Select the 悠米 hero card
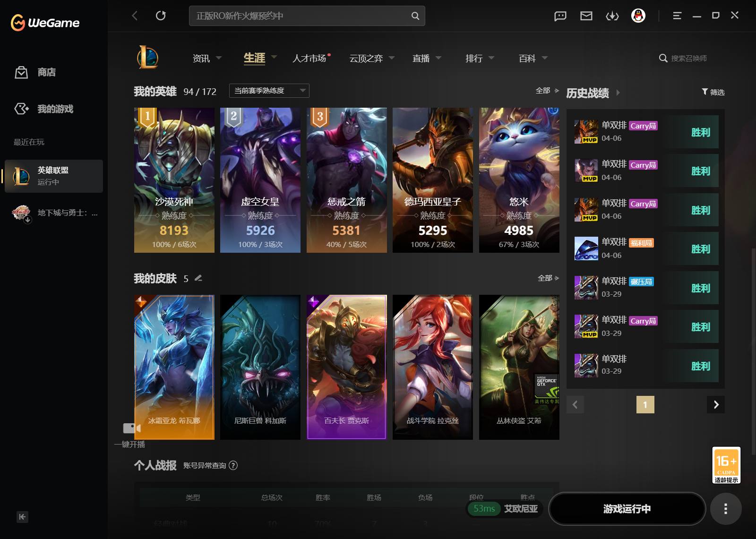 click(x=519, y=180)
